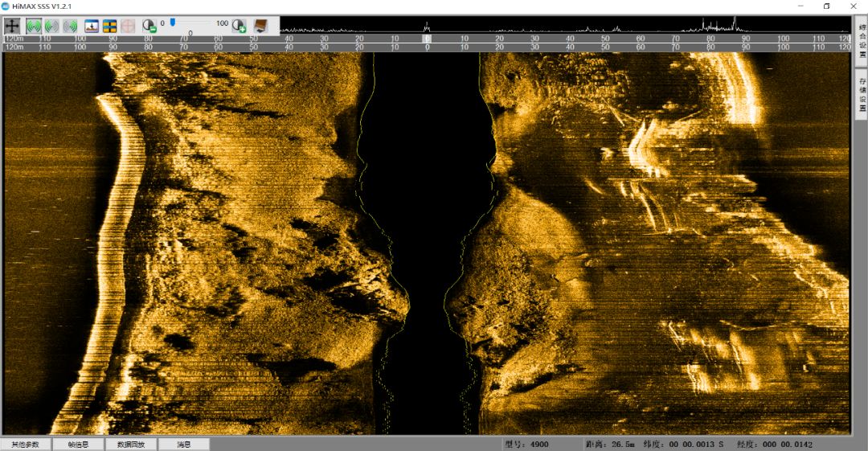Click the 纬度 latitude status value
Viewport: 868px width, 451px height.
(x=683, y=445)
